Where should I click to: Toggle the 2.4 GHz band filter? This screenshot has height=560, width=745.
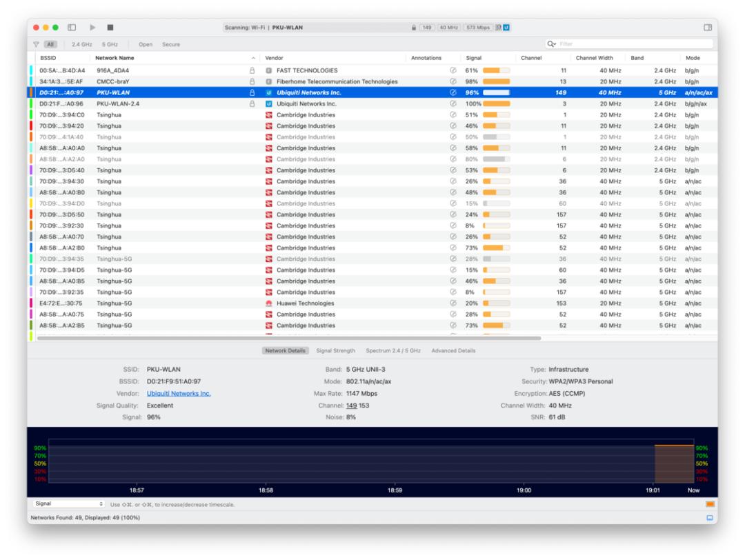[81, 44]
